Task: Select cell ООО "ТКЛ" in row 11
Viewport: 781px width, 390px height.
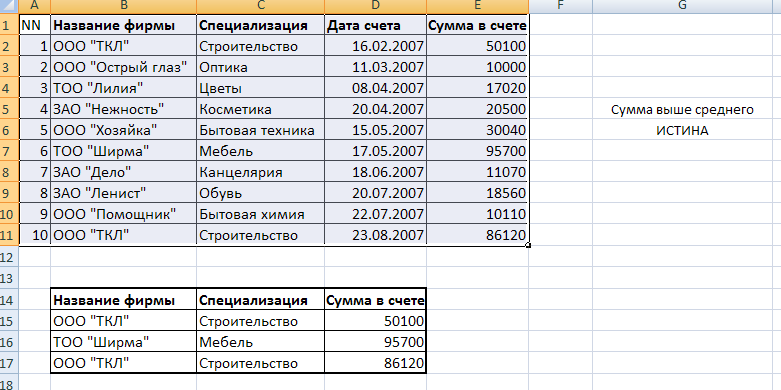Action: tap(124, 235)
